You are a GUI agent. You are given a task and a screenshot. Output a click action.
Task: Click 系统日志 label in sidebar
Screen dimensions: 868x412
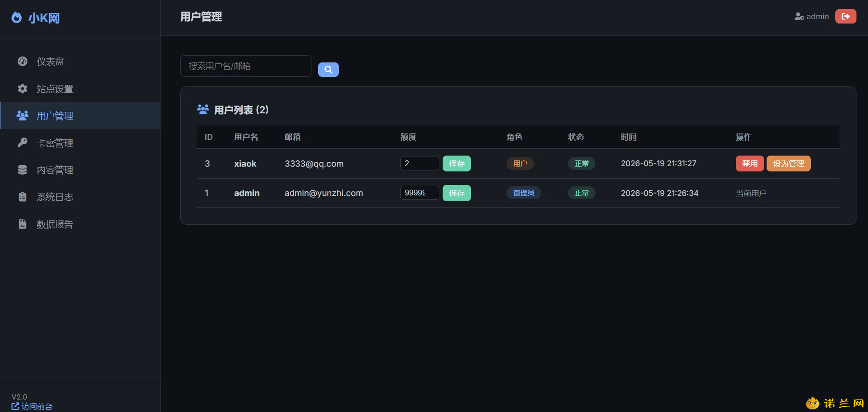point(55,197)
